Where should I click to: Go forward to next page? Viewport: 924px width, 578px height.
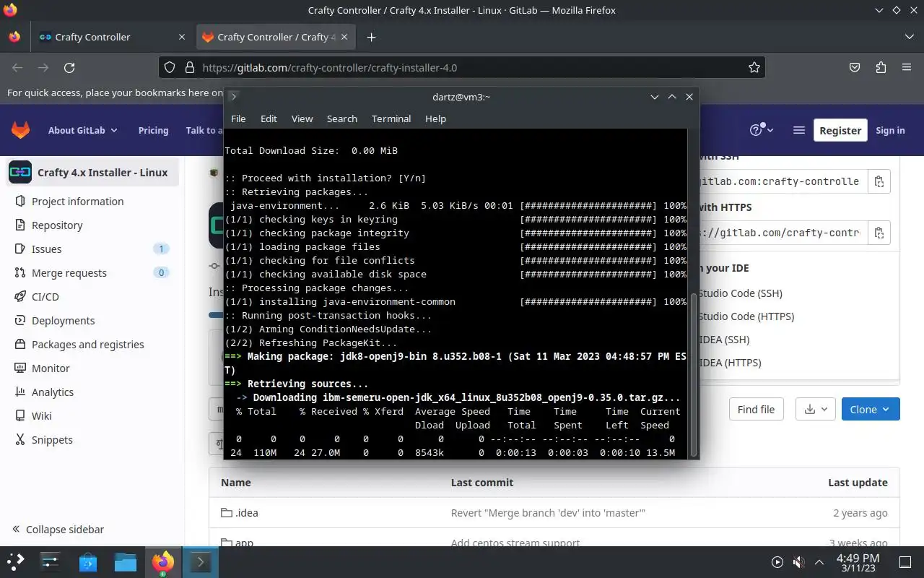point(43,67)
